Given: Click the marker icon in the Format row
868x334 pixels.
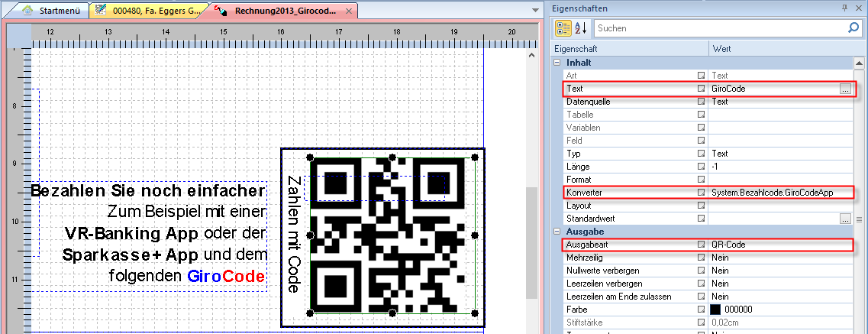Looking at the screenshot, I should (x=702, y=180).
